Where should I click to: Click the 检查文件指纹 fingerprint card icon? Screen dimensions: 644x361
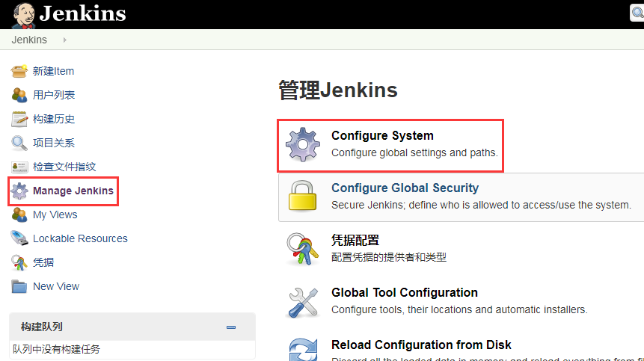point(19,167)
